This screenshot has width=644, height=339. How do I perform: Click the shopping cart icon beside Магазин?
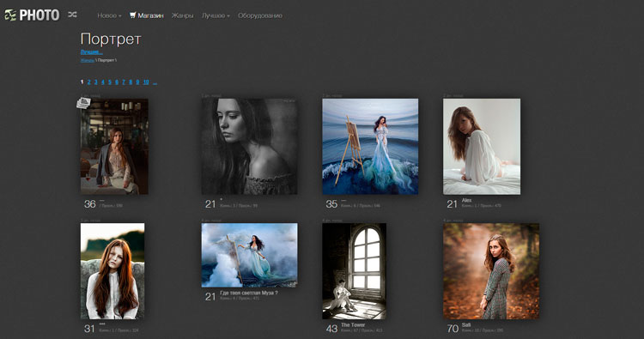coord(132,15)
